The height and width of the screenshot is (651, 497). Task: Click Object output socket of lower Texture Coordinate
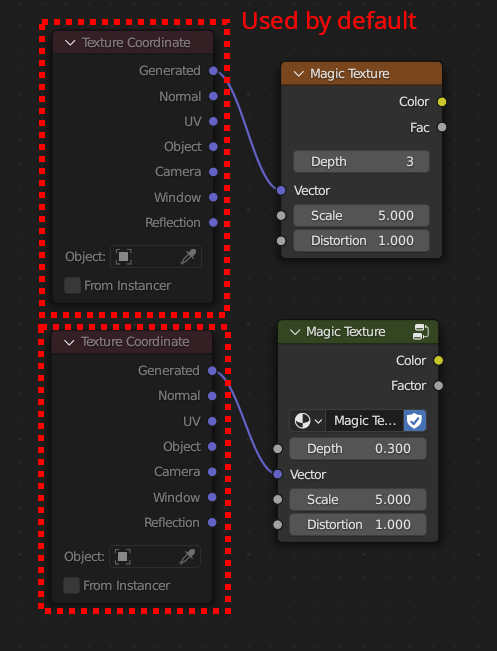[212, 447]
